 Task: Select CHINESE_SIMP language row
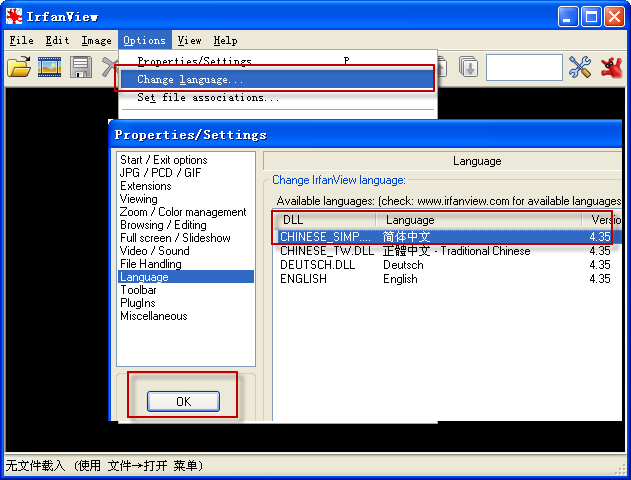[445, 237]
